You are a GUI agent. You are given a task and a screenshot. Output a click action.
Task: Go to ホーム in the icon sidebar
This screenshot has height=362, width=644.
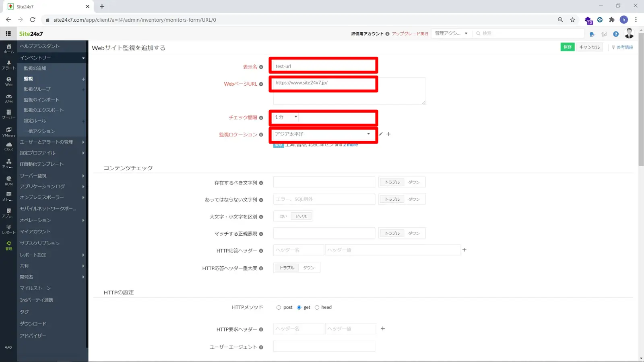click(8, 48)
